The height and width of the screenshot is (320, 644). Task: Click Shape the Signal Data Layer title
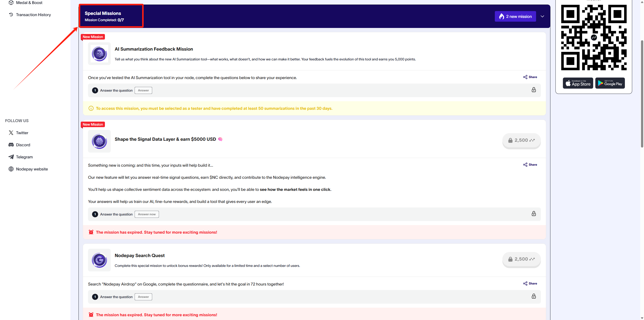pos(165,139)
